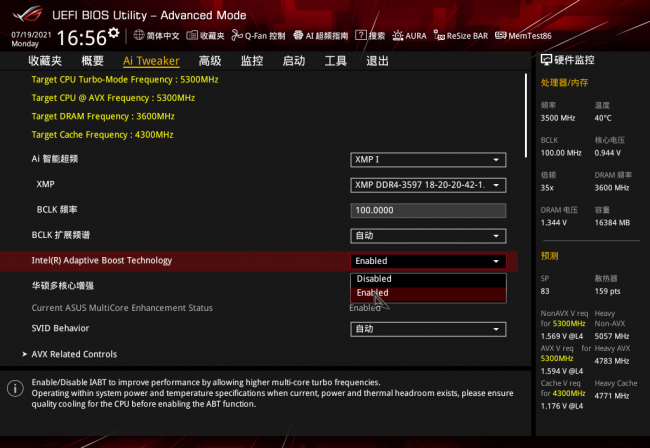Toggle ReSize BAR icon

tap(439, 35)
